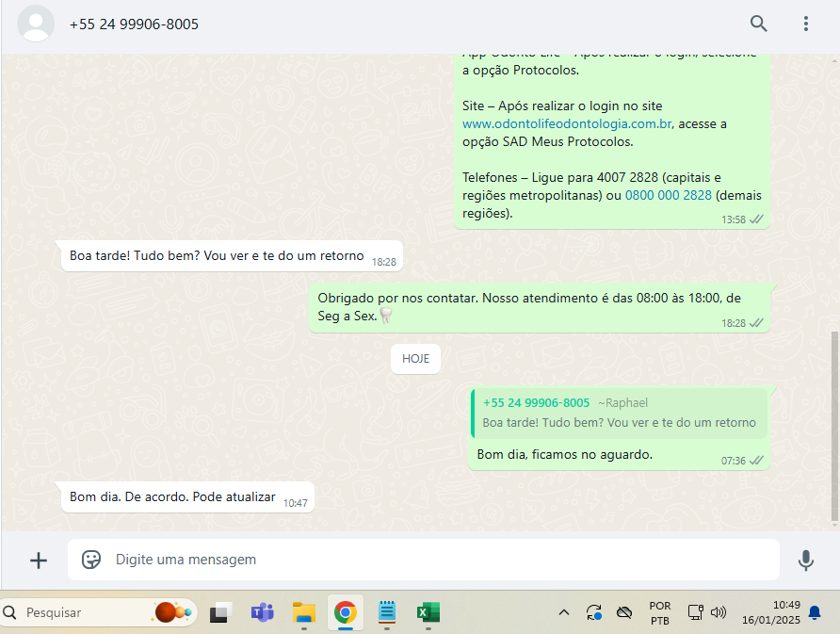Open contact info for +55 24 99906-8005

click(134, 24)
